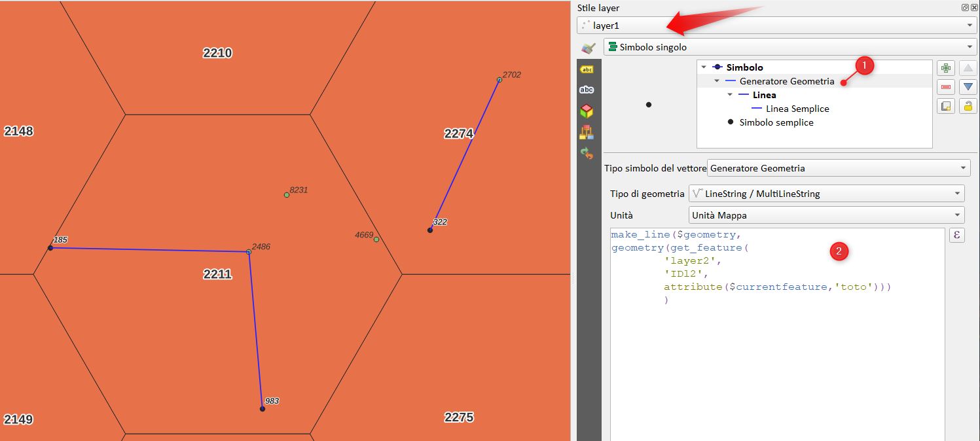The width and height of the screenshot is (980, 441).
Task: Open the 3D View cube tab
Action: pyautogui.click(x=587, y=111)
